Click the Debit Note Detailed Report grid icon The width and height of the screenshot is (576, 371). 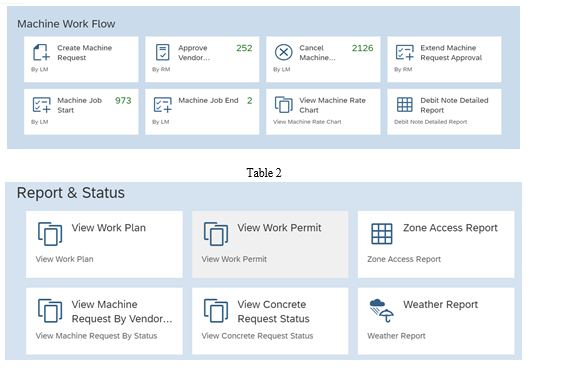[x=404, y=105]
